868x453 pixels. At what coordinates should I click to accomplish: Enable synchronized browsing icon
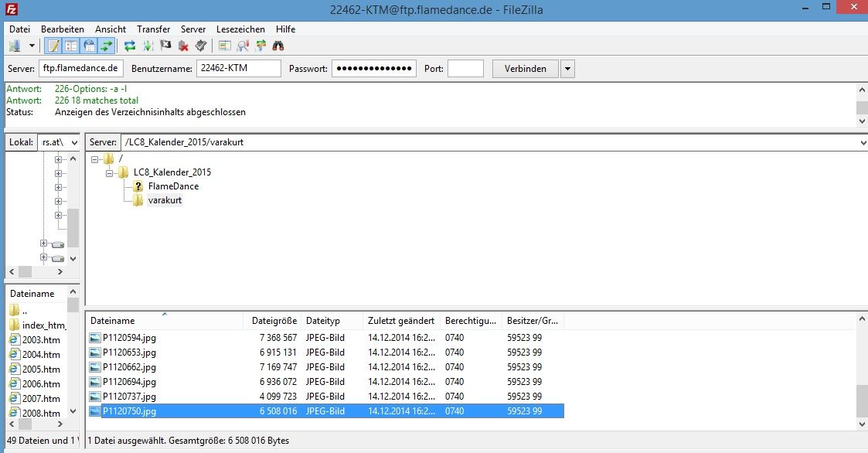click(260, 46)
